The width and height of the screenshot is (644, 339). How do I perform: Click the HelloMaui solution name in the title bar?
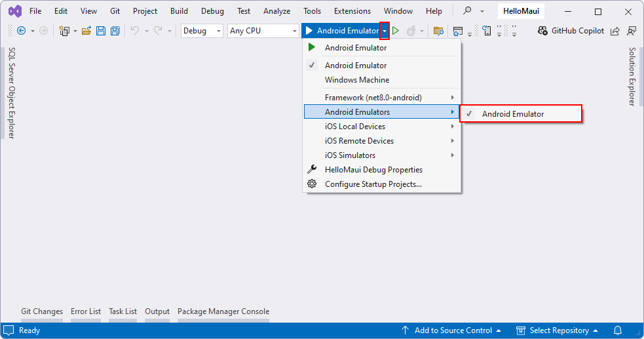[x=521, y=11]
